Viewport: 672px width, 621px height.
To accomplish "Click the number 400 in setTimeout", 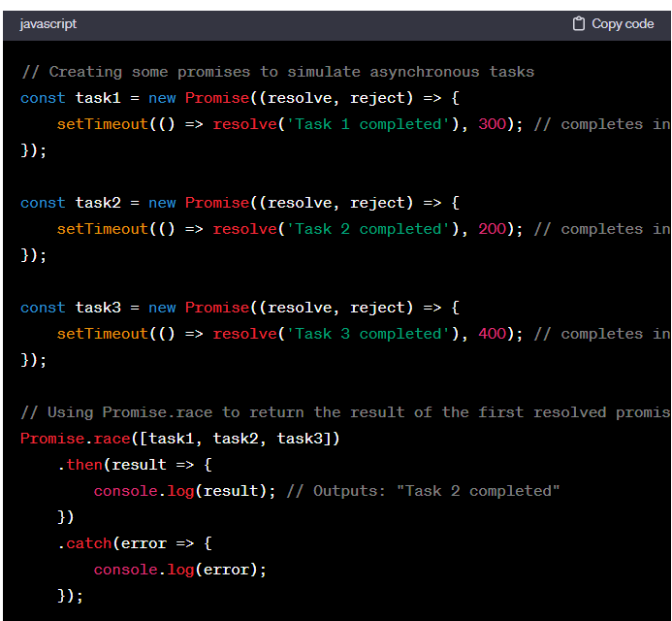I will tap(493, 334).
